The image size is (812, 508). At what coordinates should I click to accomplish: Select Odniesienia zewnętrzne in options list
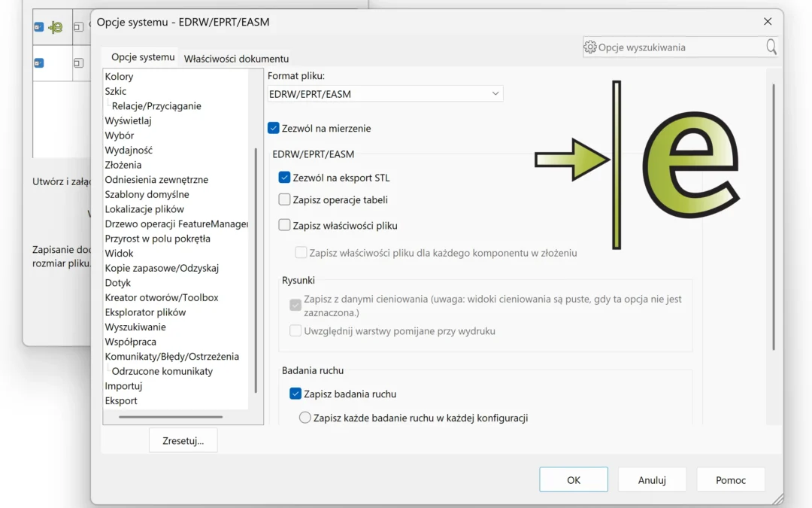pyautogui.click(x=156, y=179)
